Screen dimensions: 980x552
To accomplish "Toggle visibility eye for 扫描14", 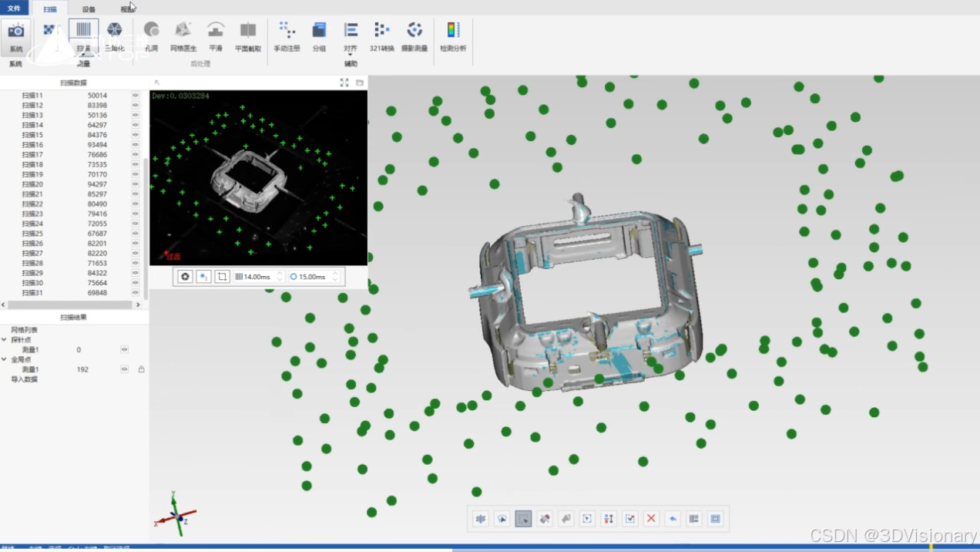I will tap(136, 125).
